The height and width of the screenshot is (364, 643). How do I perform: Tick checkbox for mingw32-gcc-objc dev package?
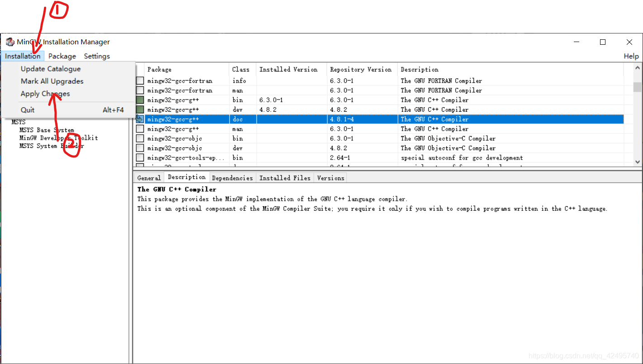point(140,148)
